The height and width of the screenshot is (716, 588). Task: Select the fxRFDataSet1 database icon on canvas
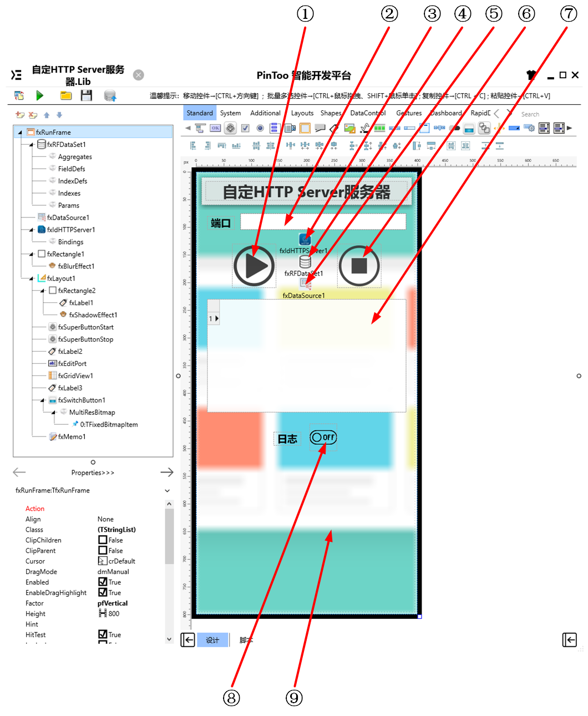[305, 262]
